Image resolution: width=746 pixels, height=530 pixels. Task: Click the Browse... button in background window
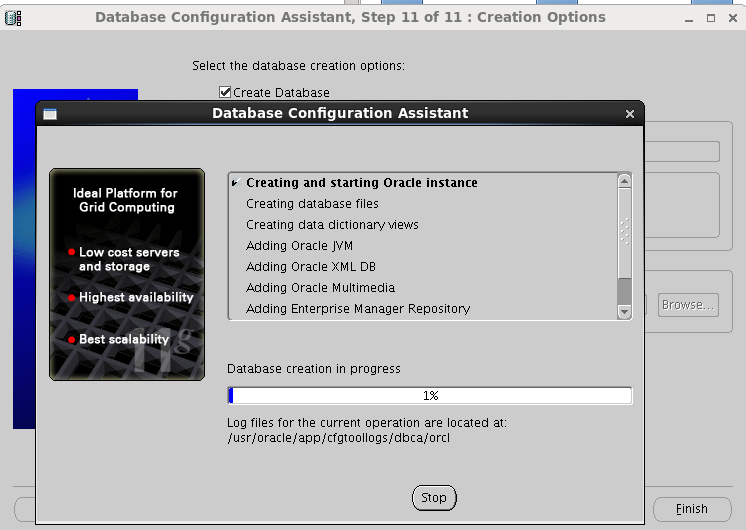tap(688, 305)
